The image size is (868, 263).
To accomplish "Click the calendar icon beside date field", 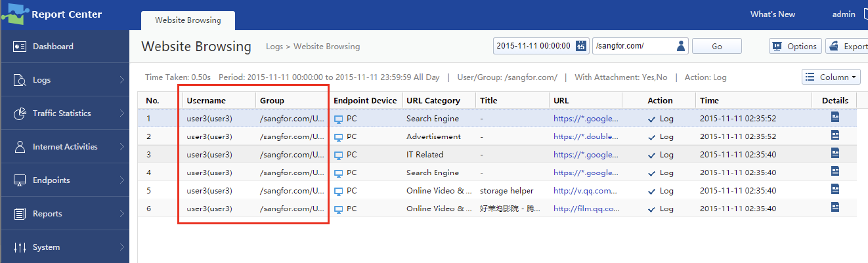I will (580, 46).
